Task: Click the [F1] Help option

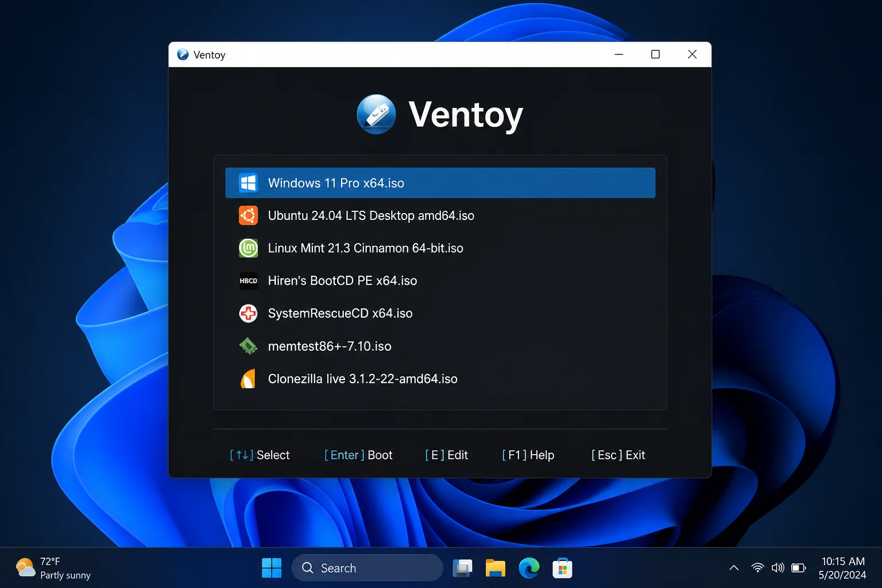Action: point(528,455)
